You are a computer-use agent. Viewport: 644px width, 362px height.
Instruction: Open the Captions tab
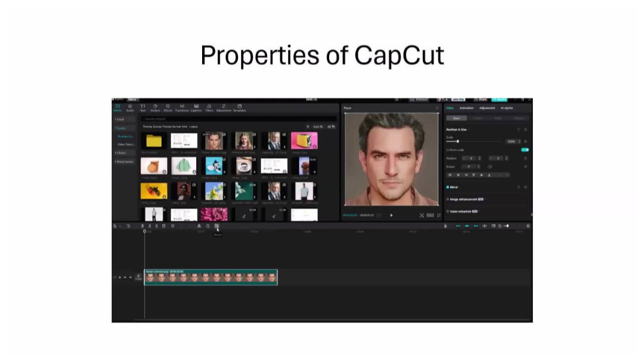[x=196, y=108]
